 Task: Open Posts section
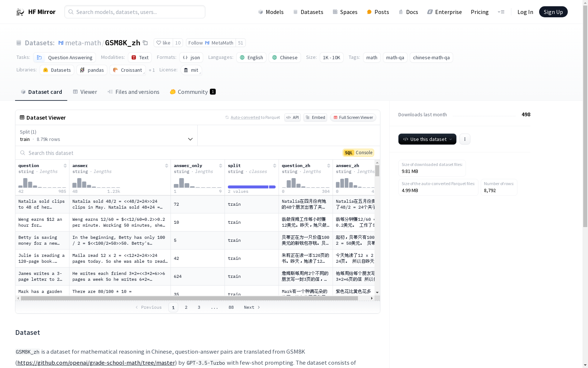[x=378, y=12]
